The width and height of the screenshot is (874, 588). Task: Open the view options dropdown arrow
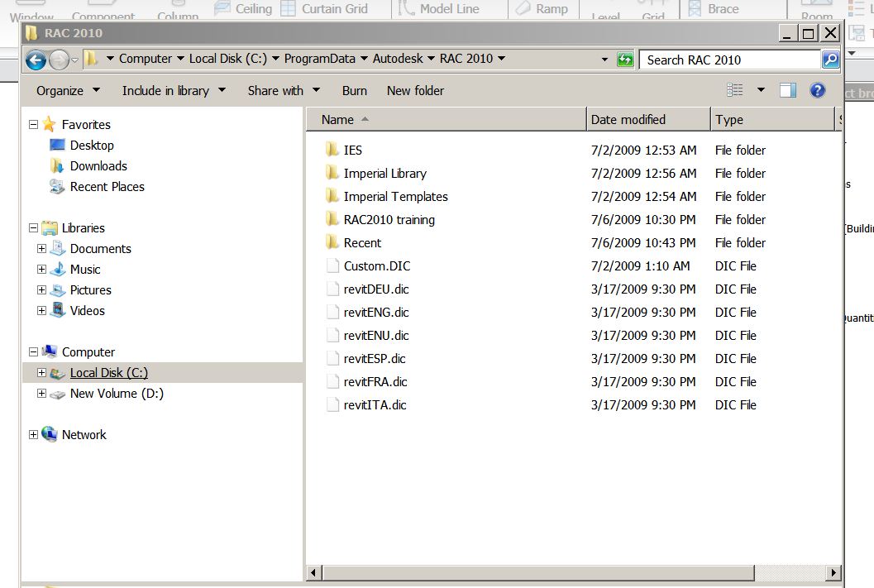[x=760, y=90]
